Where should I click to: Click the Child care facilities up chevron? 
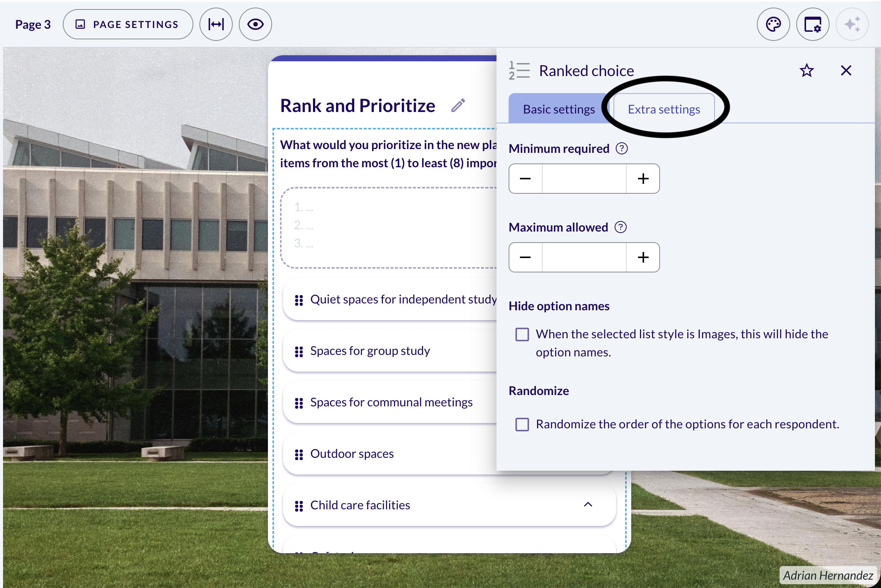tap(588, 504)
